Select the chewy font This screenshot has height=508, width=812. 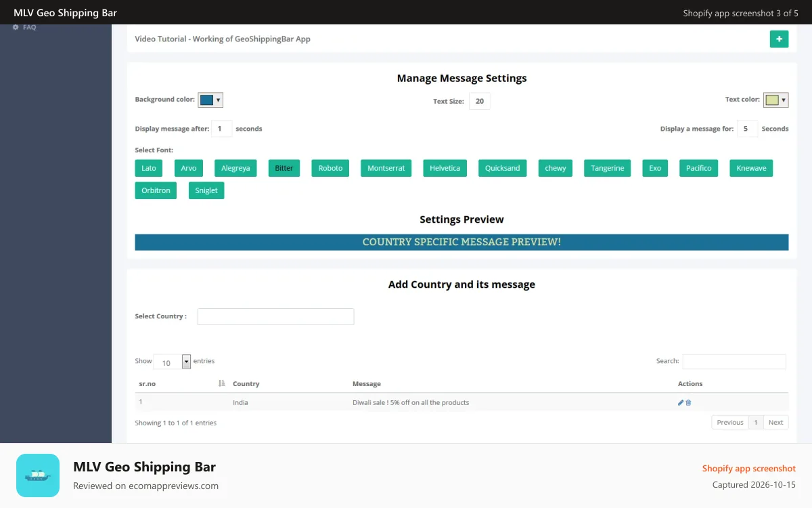tap(556, 168)
